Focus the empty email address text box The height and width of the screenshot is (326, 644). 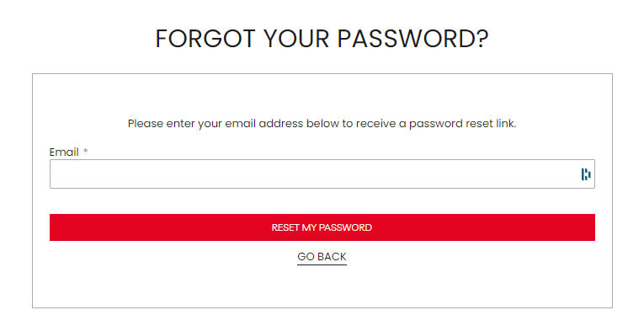[322, 174]
